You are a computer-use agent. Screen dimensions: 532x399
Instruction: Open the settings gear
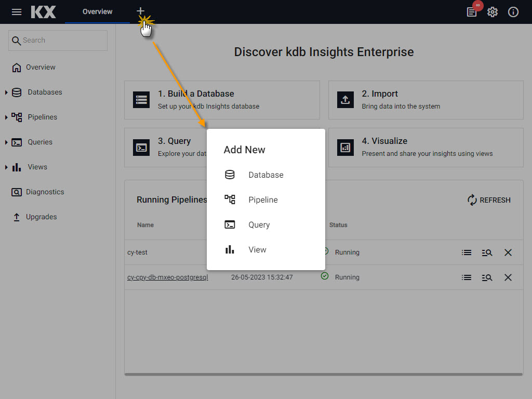coord(493,12)
